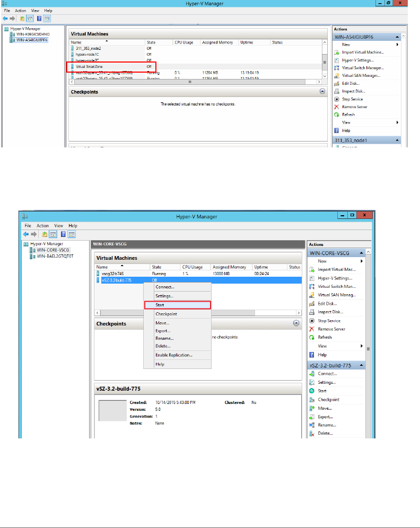Click Delete icon under vSZ-3.2-build-775 actions

pos(312,434)
